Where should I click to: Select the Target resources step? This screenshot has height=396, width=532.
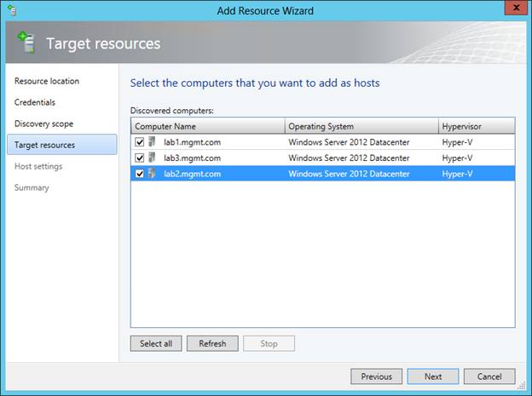pos(61,145)
